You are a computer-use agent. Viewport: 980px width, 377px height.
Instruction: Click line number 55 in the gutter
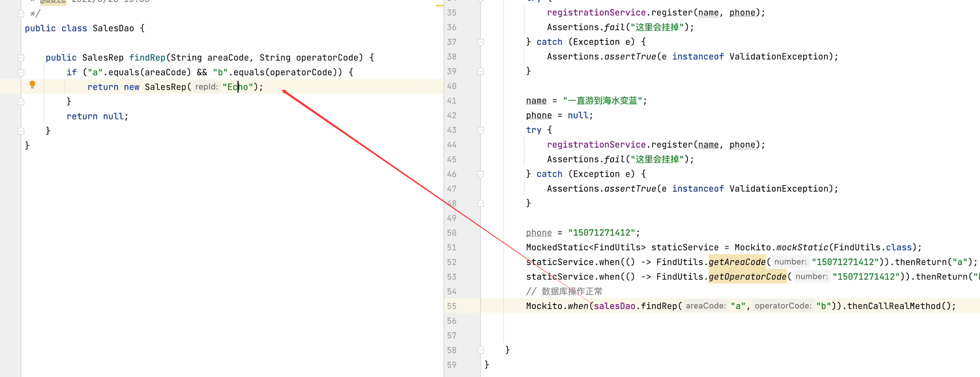(452, 306)
